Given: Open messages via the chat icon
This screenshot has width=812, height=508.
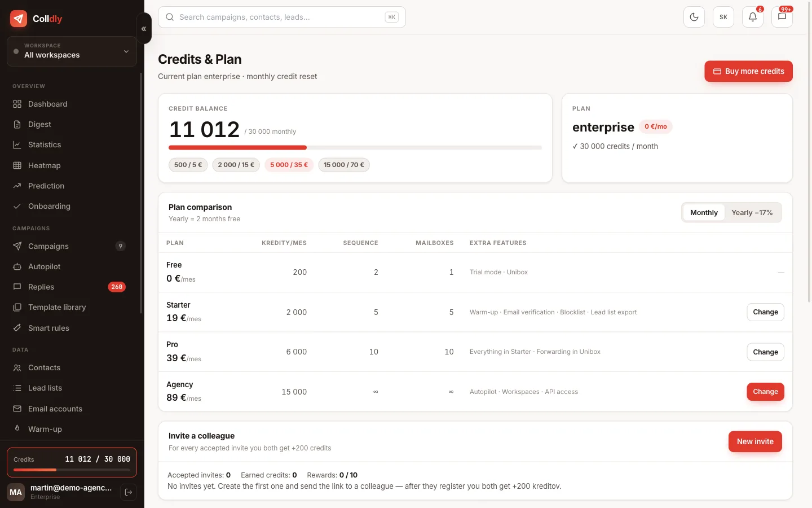Looking at the screenshot, I should [x=782, y=17].
